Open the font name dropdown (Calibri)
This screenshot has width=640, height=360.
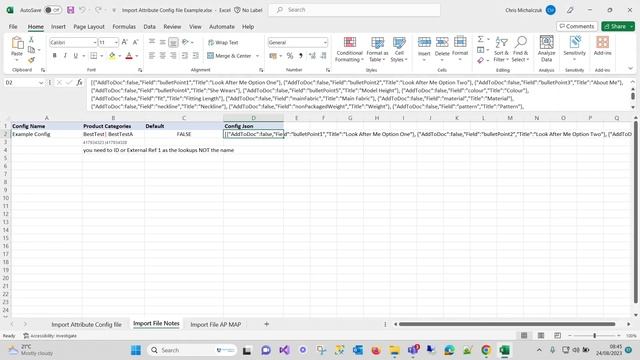tap(94, 42)
